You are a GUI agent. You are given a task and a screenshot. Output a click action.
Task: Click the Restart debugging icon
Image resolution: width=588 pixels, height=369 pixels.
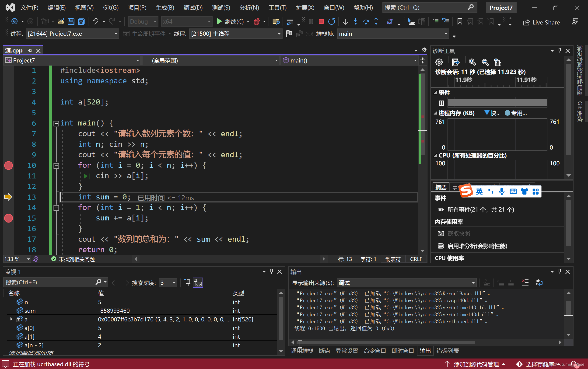click(332, 22)
